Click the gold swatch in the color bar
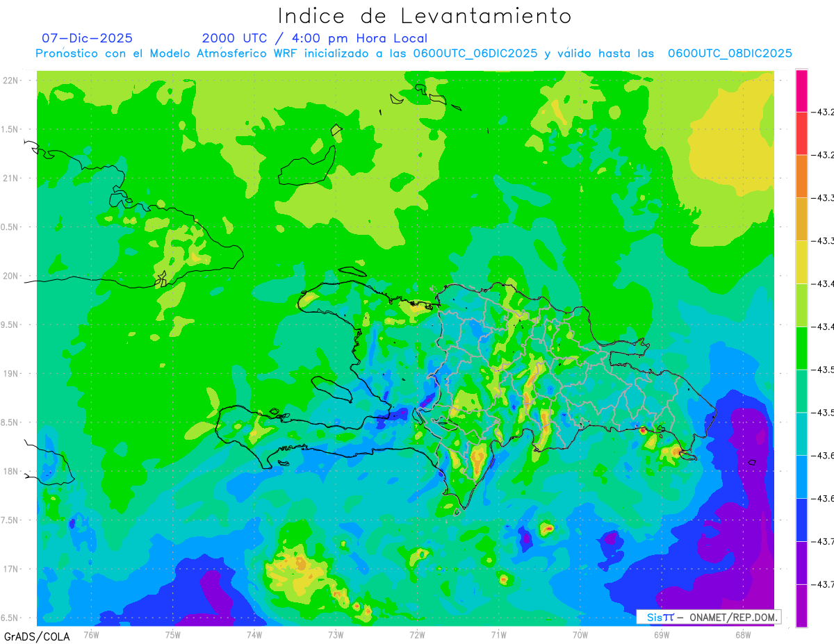The width and height of the screenshot is (834, 644). [801, 220]
